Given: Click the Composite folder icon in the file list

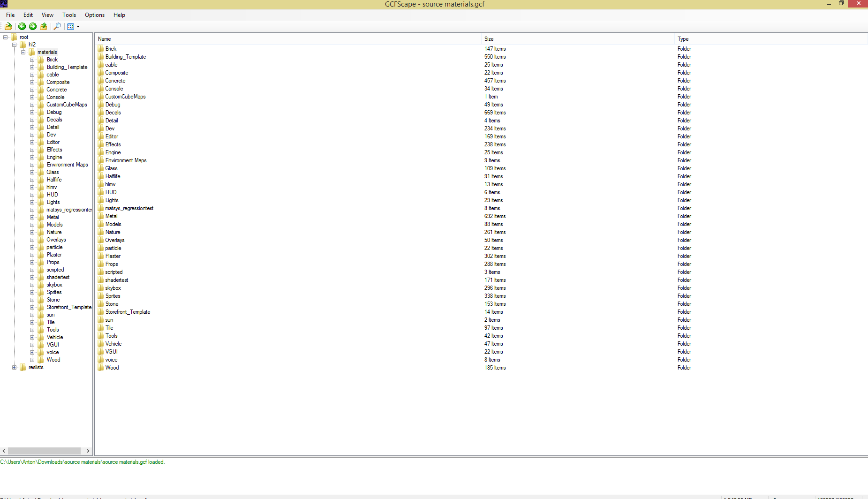Looking at the screenshot, I should [101, 73].
